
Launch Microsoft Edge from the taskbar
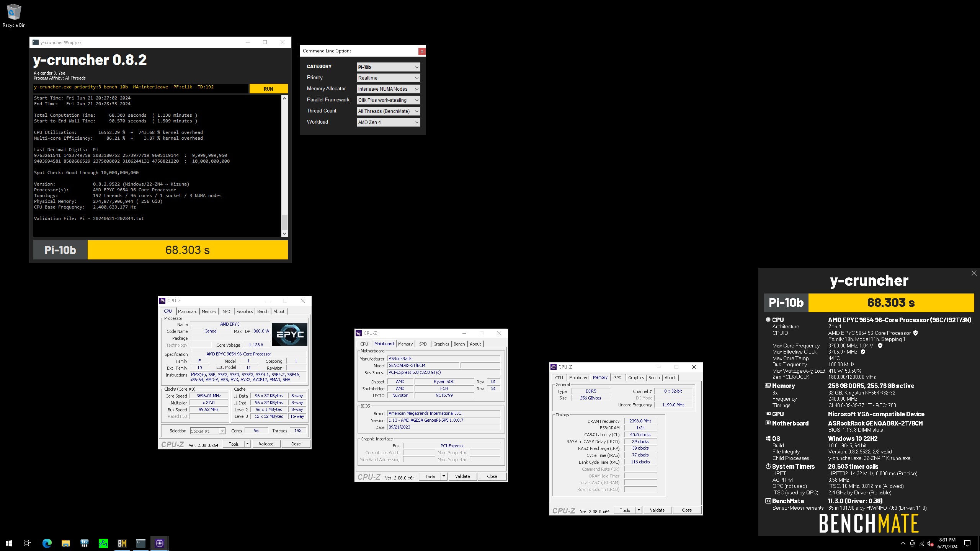point(47,543)
